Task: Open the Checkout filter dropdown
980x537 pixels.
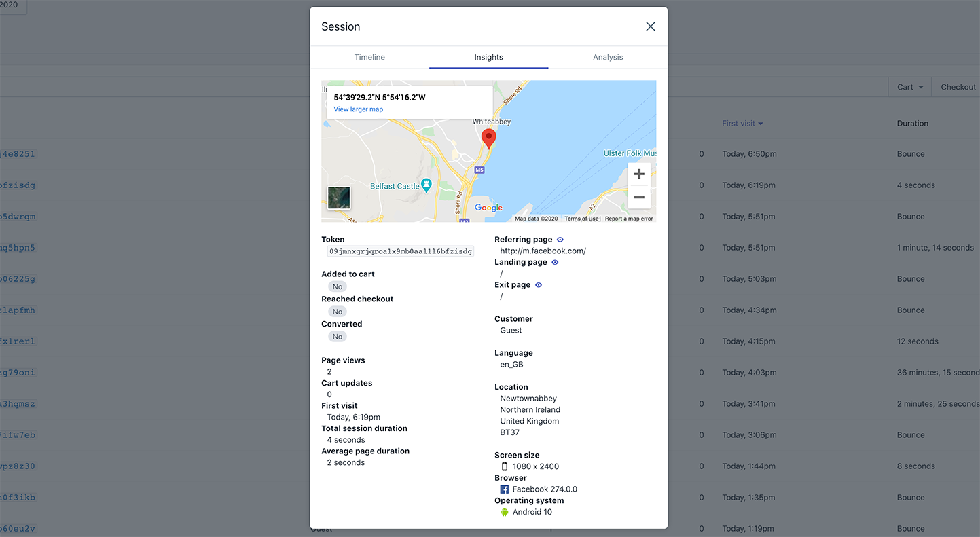Action: [958, 87]
